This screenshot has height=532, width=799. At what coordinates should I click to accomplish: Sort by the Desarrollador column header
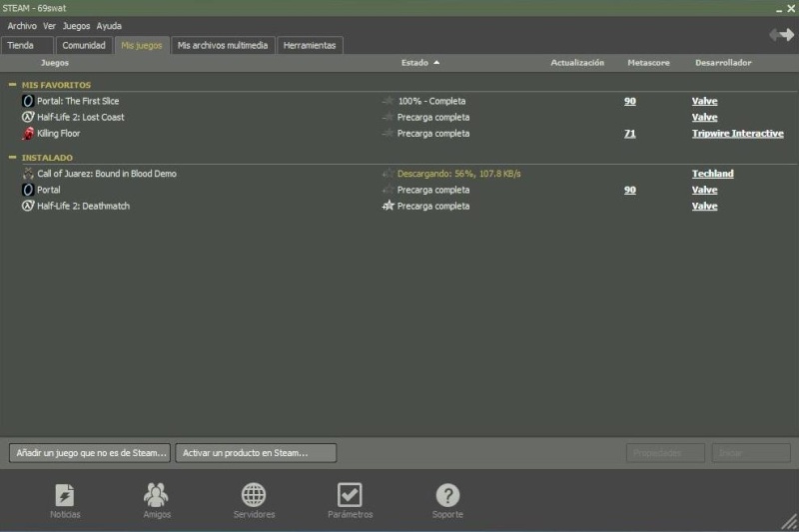point(723,63)
